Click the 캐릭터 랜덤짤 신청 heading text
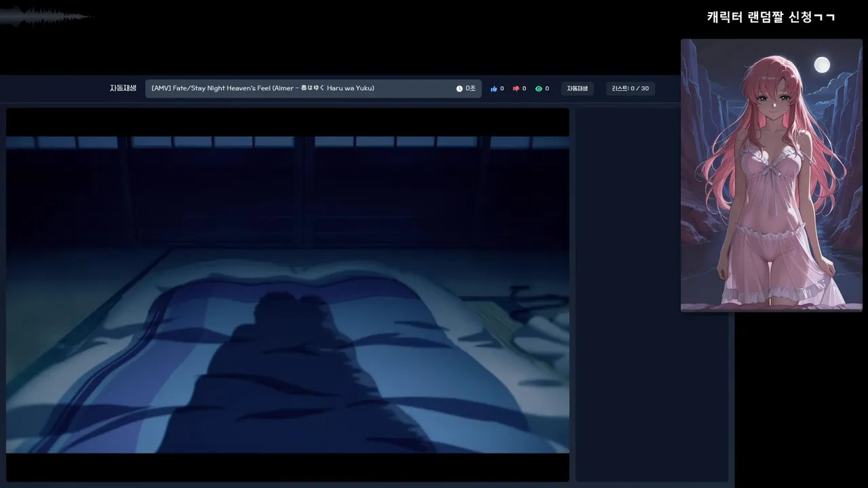Image resolution: width=868 pixels, height=488 pixels. click(770, 17)
